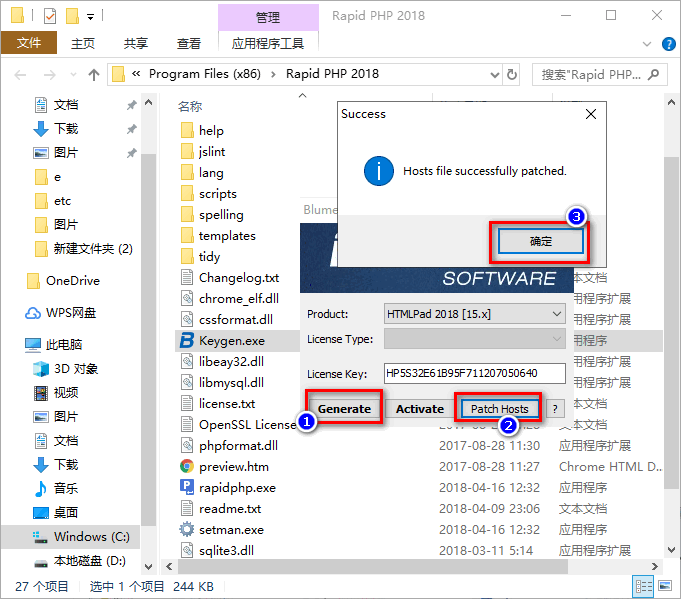Click the readme.txt document icon

click(x=187, y=509)
